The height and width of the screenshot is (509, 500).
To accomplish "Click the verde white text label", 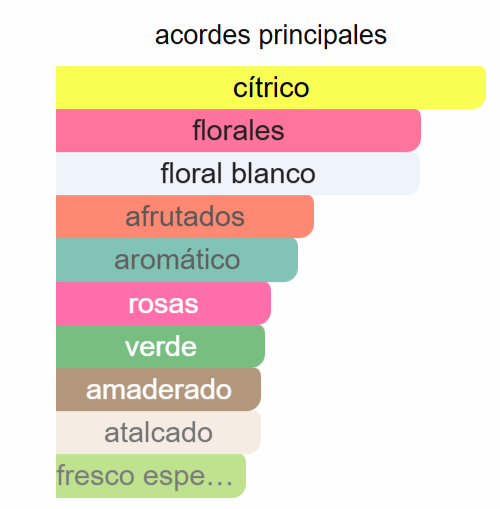I will click(161, 347).
